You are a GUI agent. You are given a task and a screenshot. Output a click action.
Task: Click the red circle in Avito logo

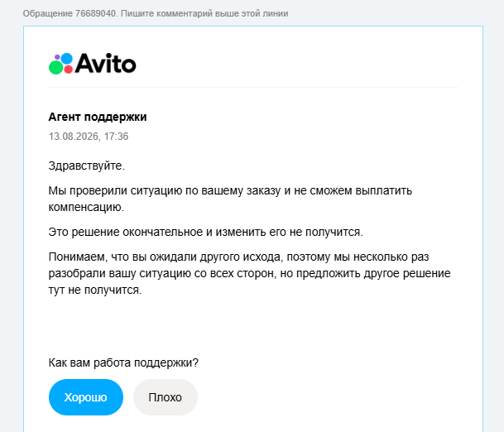(69, 70)
